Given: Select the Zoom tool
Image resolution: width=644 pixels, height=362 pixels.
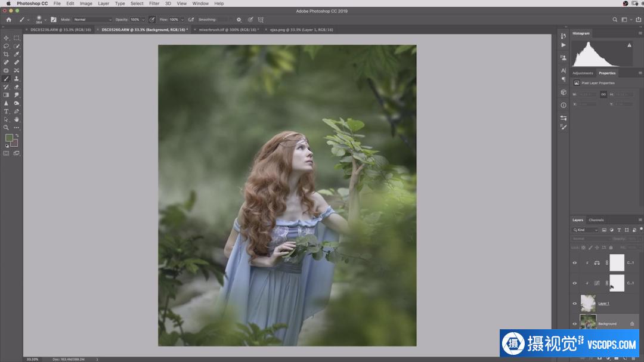Looking at the screenshot, I should click(6, 128).
